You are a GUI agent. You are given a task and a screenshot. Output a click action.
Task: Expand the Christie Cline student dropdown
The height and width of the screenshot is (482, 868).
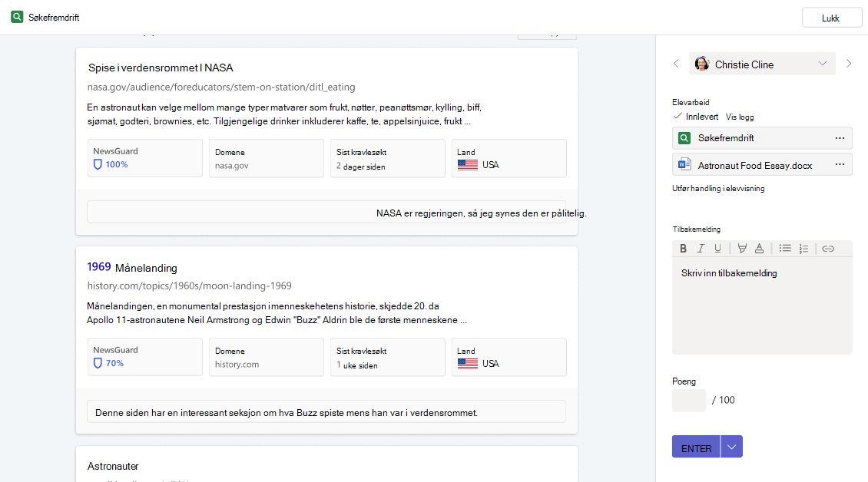click(823, 64)
